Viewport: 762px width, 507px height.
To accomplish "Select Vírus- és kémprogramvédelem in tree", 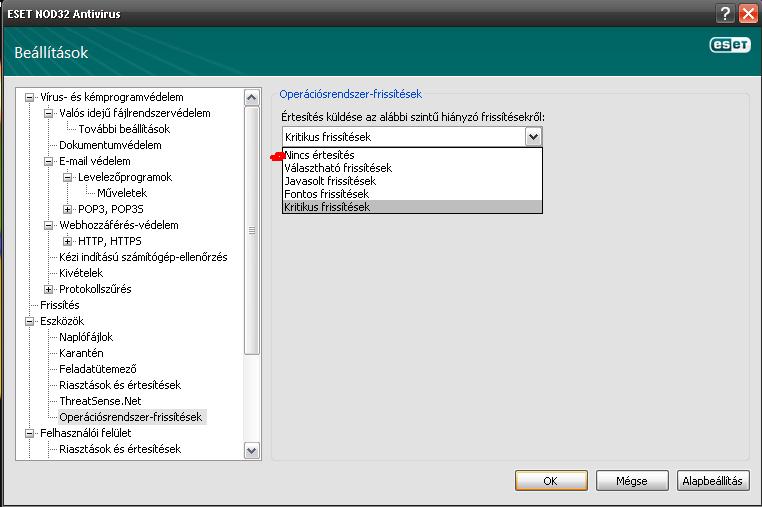I will click(x=112, y=97).
